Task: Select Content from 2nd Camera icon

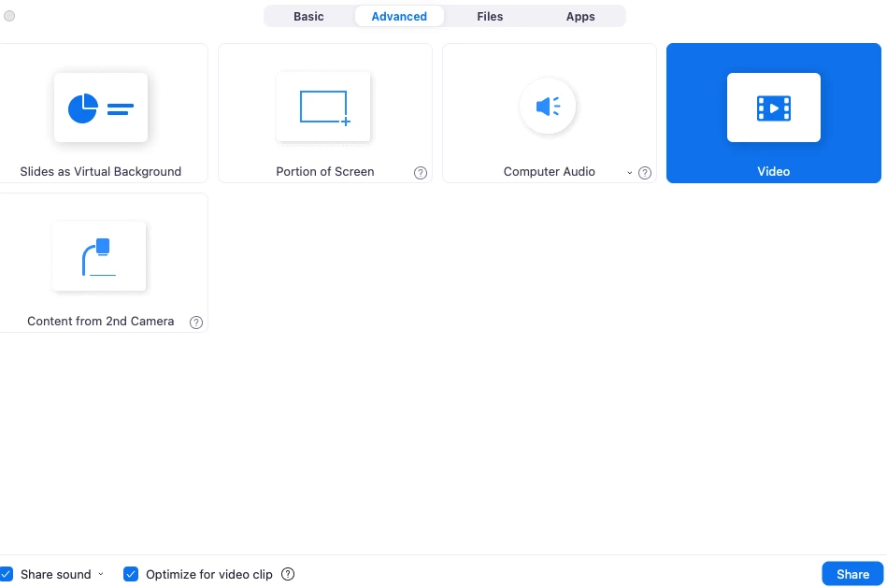Action: (x=99, y=257)
